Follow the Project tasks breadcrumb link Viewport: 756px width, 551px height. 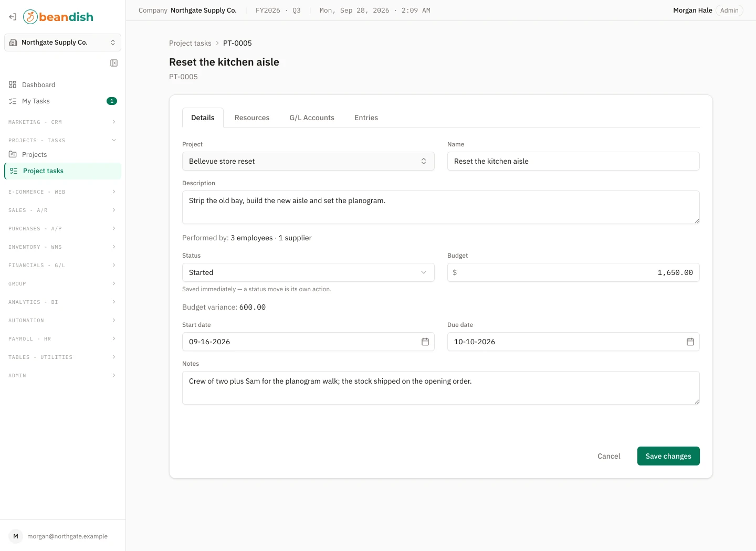(190, 43)
